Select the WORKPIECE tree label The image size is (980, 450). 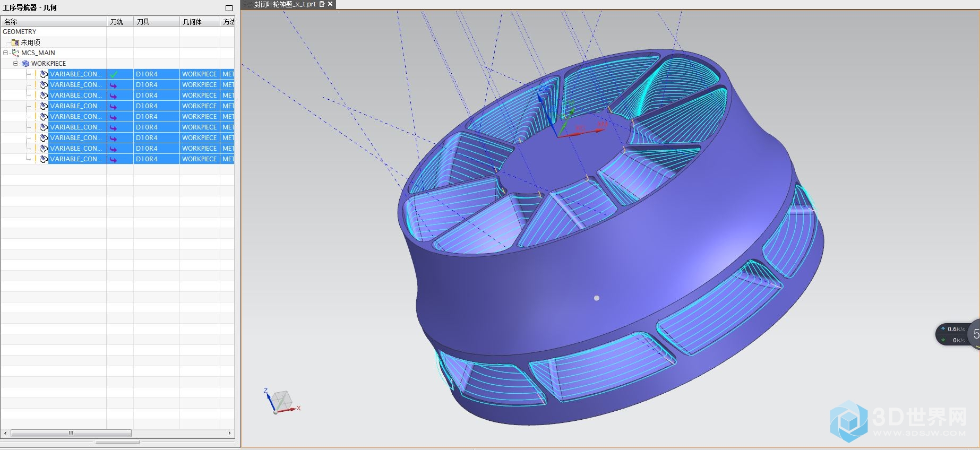pyautogui.click(x=48, y=64)
